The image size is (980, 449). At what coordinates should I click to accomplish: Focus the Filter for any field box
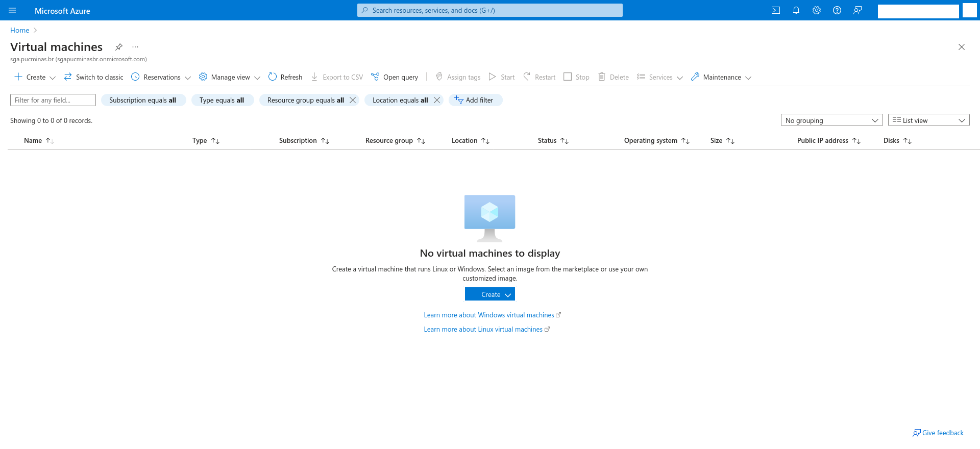[x=53, y=100]
